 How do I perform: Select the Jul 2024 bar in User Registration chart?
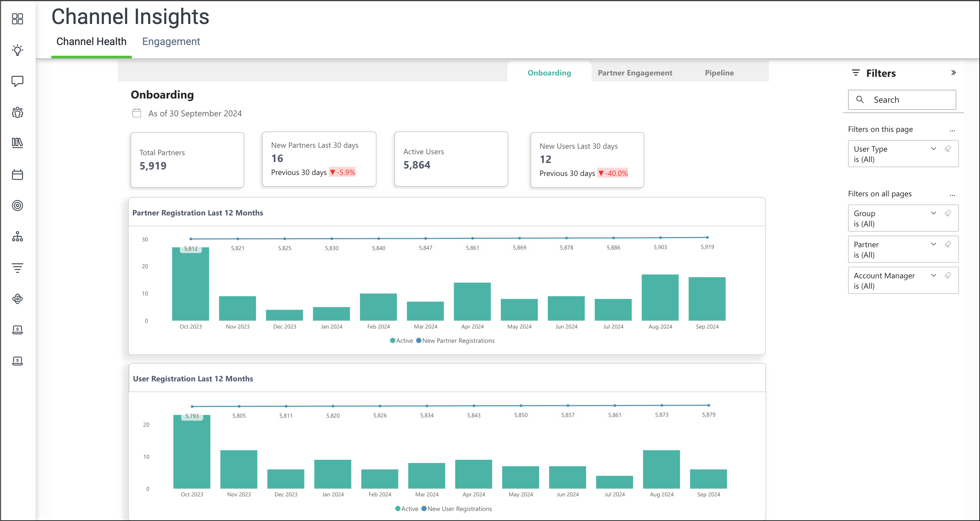614,482
